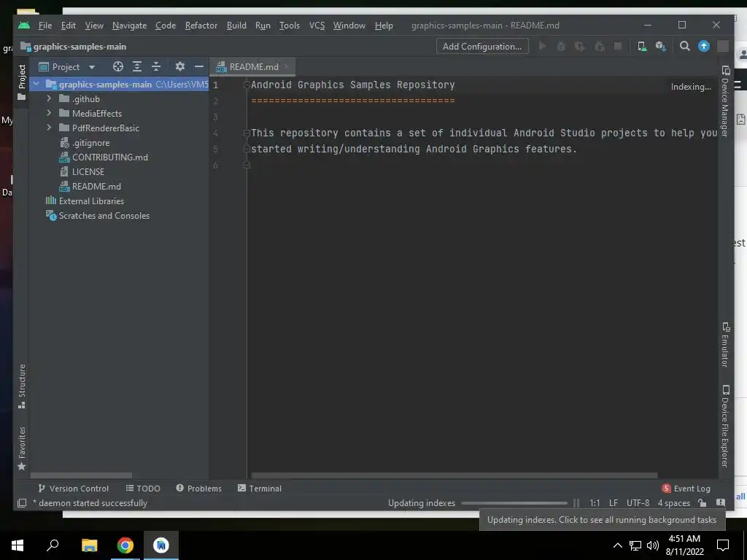Screen dimensions: 747x560
Task: Close the README.md editor tab
Action: pyautogui.click(x=286, y=66)
